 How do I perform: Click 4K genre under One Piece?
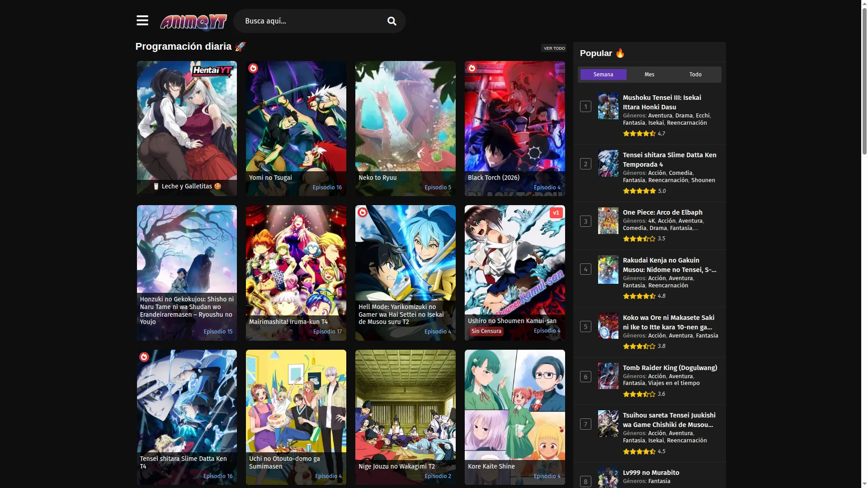click(651, 221)
